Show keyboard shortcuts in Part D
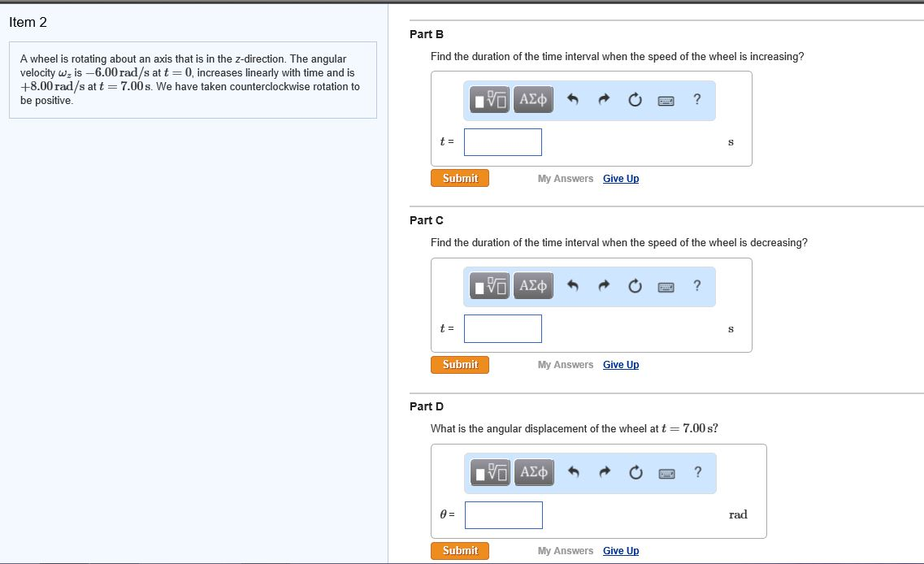 pos(666,473)
